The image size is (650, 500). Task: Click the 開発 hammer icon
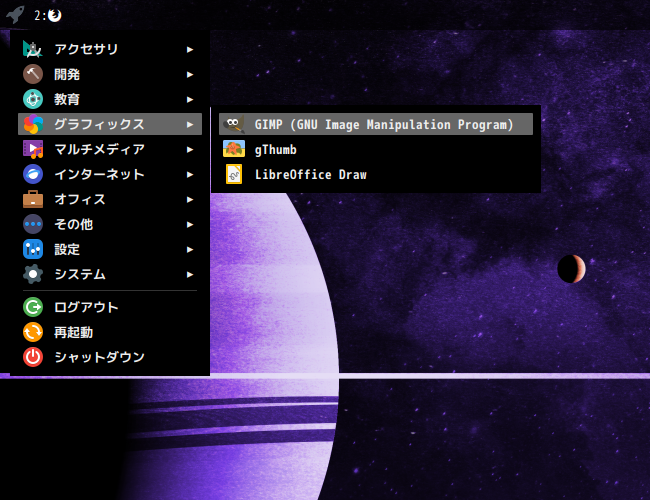point(33,74)
